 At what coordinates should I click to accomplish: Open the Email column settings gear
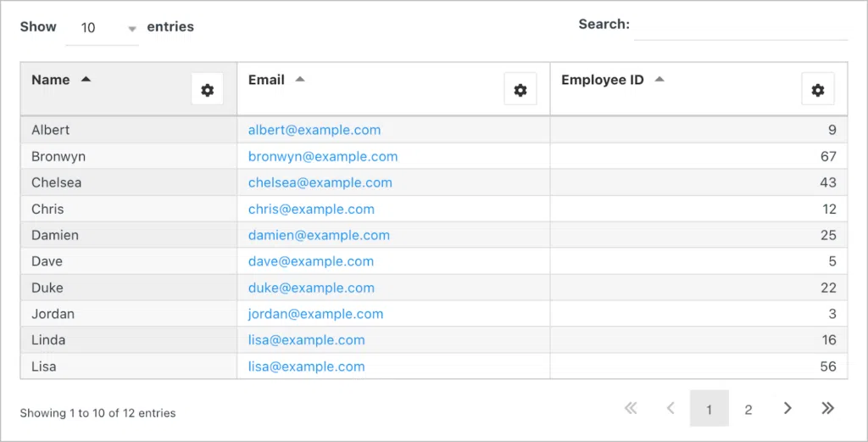(x=520, y=90)
